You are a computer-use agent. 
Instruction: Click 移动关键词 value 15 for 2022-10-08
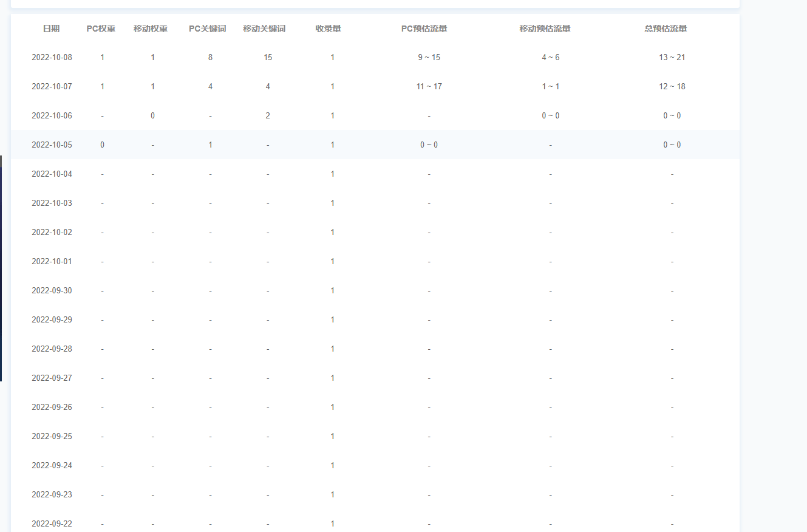(268, 57)
